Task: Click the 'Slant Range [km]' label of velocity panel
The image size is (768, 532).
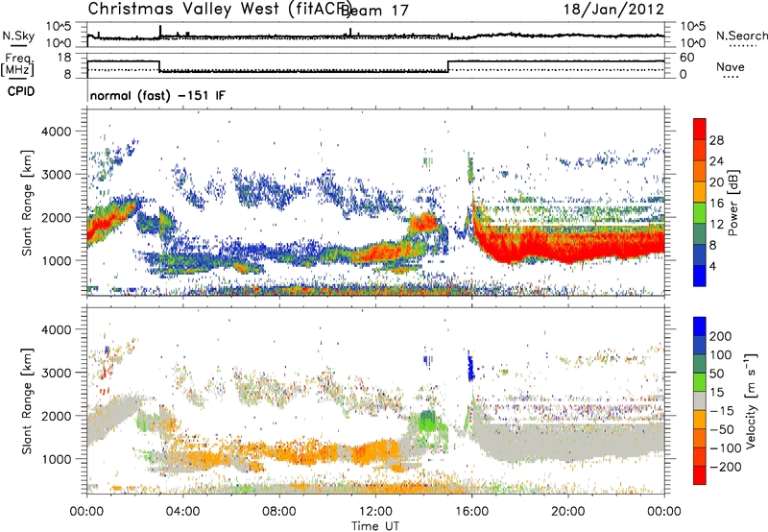Action: coord(27,400)
